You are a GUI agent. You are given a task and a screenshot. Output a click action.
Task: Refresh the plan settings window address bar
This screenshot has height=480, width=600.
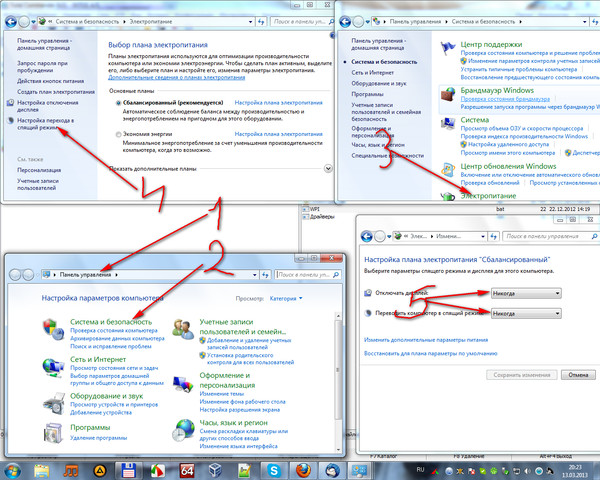tap(494, 237)
